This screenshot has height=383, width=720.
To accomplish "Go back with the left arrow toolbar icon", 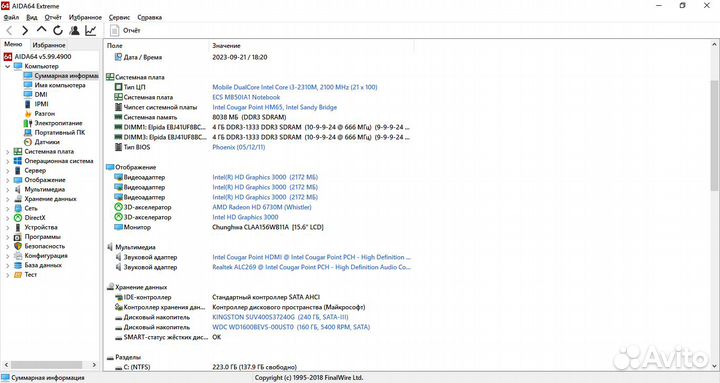I will (x=9, y=31).
